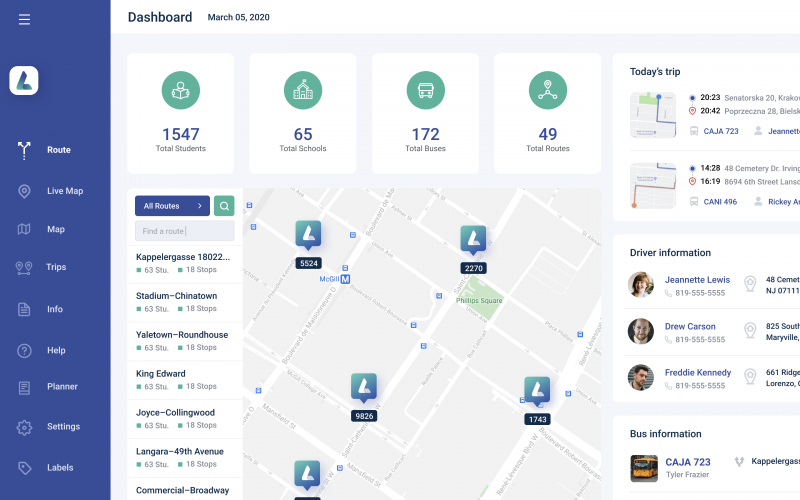Click location pin beside Jeannette Lewis
This screenshot has width=800, height=500.
(x=750, y=284)
